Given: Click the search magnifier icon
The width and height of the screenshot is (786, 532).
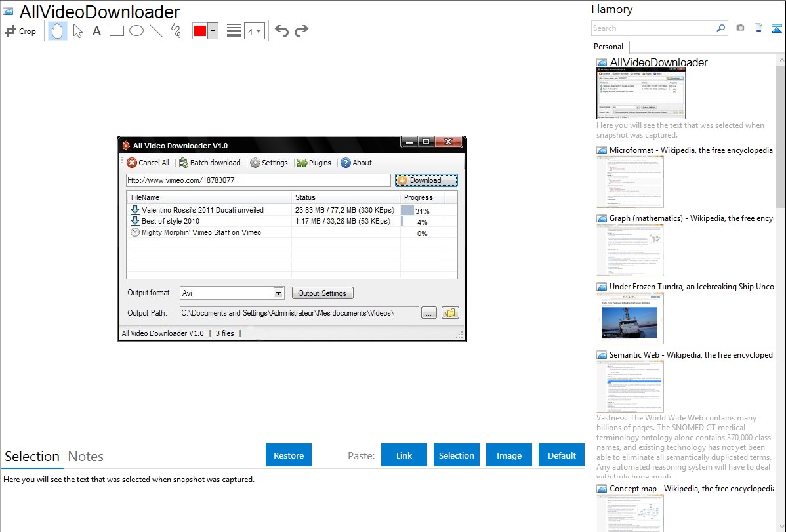Looking at the screenshot, I should pos(720,28).
